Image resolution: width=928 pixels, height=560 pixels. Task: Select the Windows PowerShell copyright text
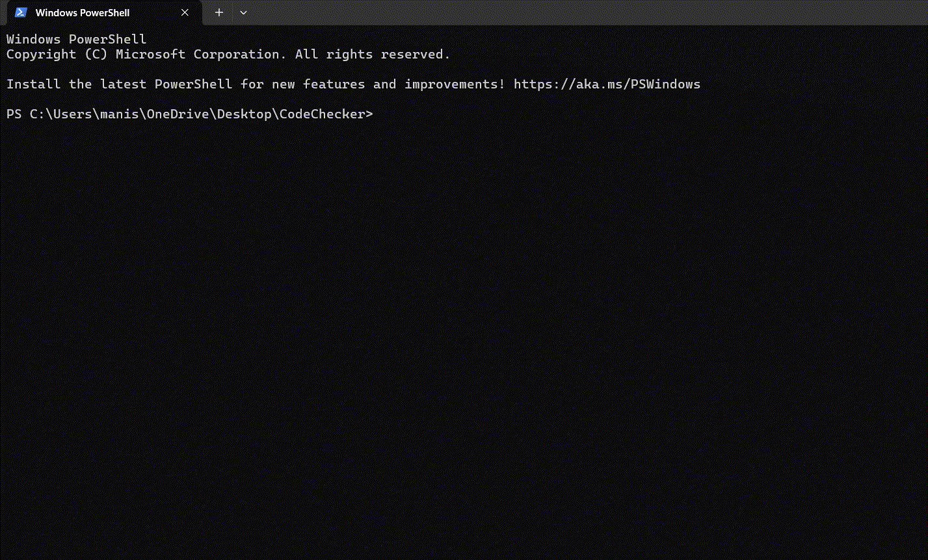pos(227,54)
